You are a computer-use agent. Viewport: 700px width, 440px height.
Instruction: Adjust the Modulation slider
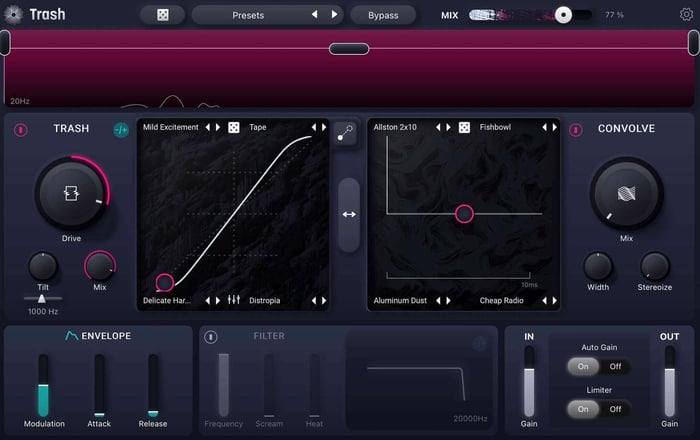click(43, 386)
